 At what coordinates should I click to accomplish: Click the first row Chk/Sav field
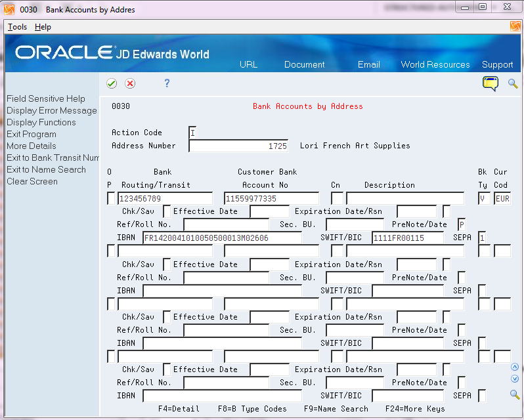coord(167,212)
